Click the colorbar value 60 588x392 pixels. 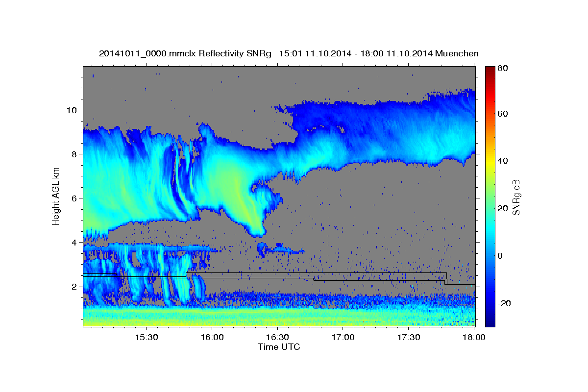502,114
